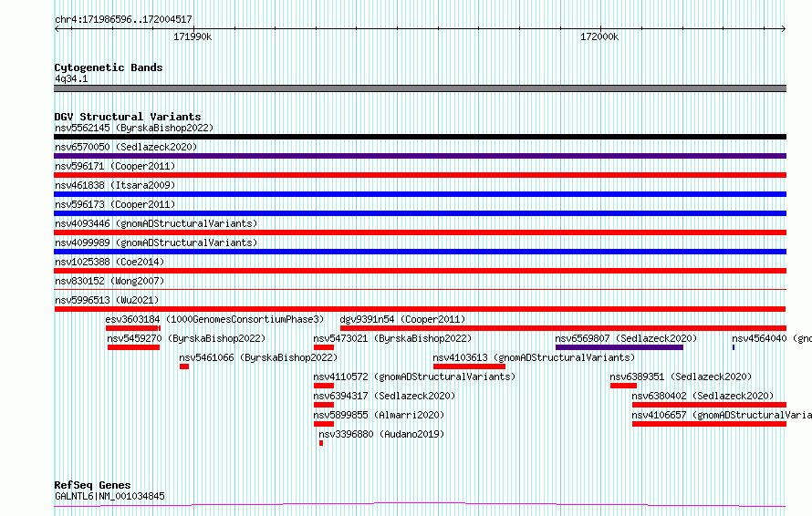
Task: Click the 172000k ruler position label
Action: pos(599,36)
